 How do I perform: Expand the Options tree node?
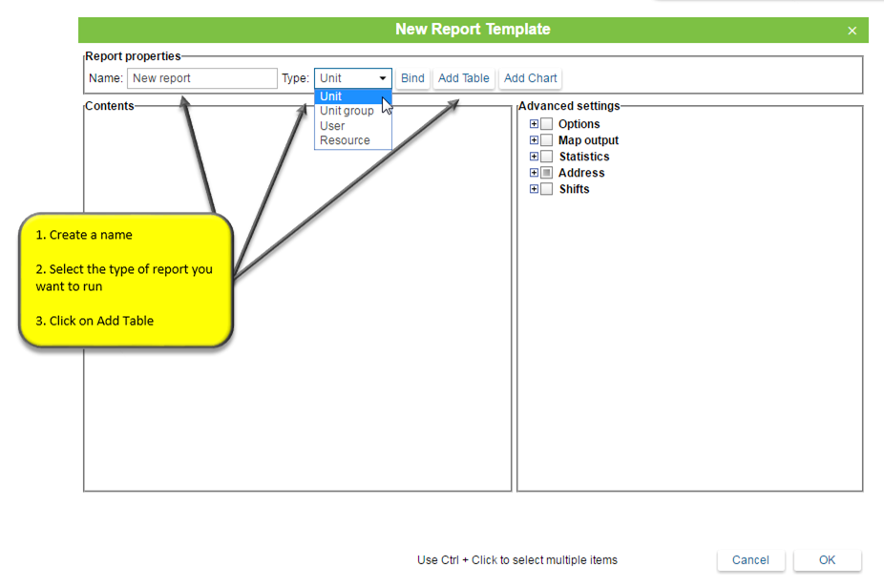(534, 124)
